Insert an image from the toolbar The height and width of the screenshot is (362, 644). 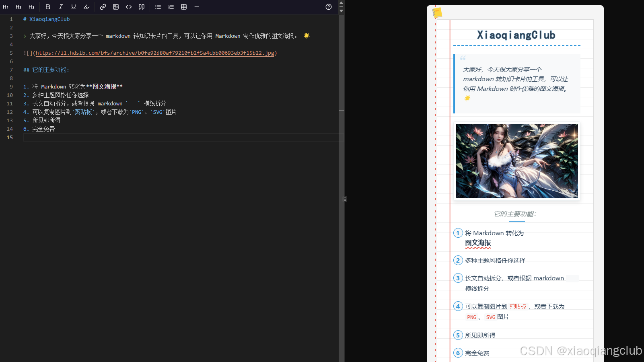tap(116, 7)
